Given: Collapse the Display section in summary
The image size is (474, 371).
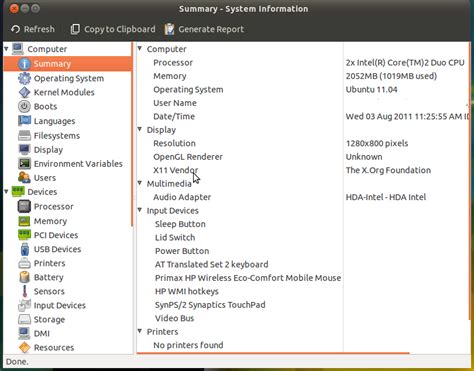Looking at the screenshot, I should click(x=140, y=129).
